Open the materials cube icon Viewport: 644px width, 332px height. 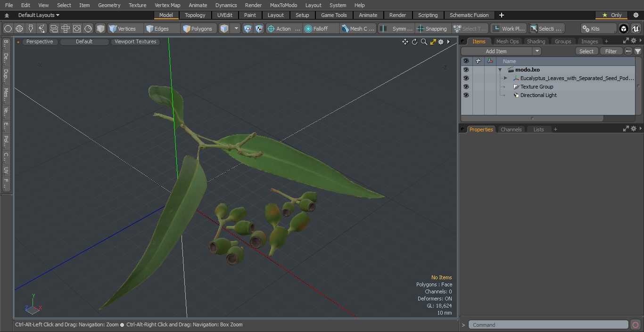tap(100, 29)
